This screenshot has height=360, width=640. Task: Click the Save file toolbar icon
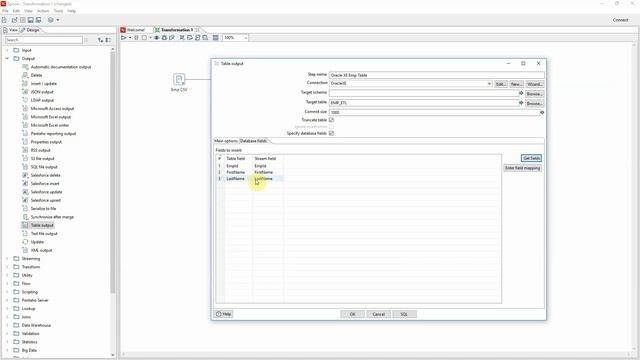pos(31,20)
